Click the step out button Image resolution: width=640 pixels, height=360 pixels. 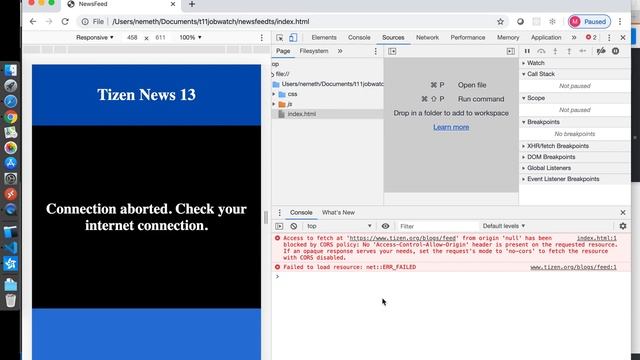[569, 51]
